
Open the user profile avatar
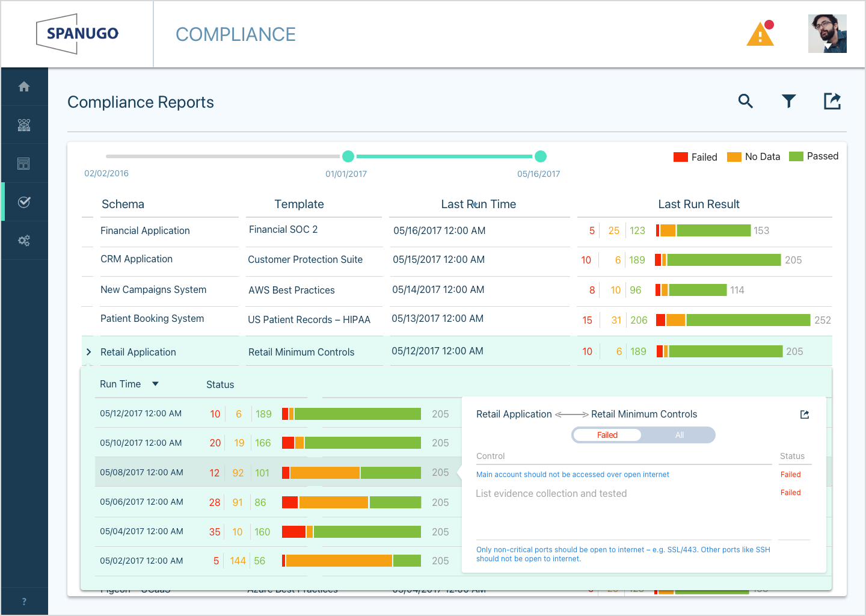click(827, 34)
